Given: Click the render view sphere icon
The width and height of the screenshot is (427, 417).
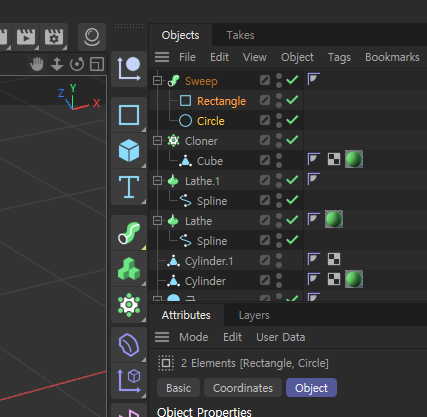Looking at the screenshot, I should click(92, 37).
